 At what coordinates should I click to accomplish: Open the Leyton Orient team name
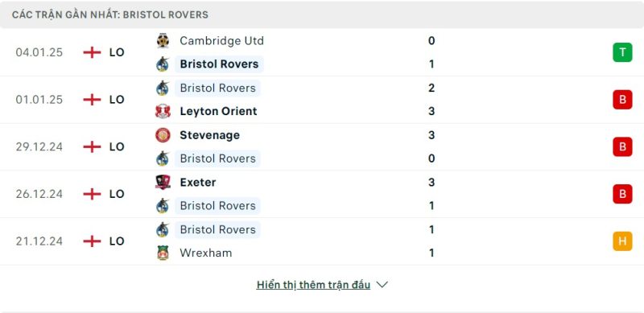[218, 111]
